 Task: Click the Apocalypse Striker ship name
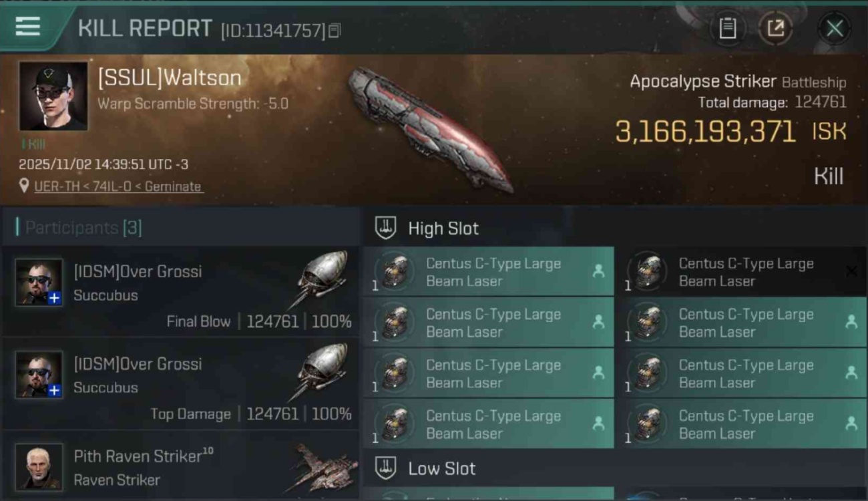pos(703,81)
